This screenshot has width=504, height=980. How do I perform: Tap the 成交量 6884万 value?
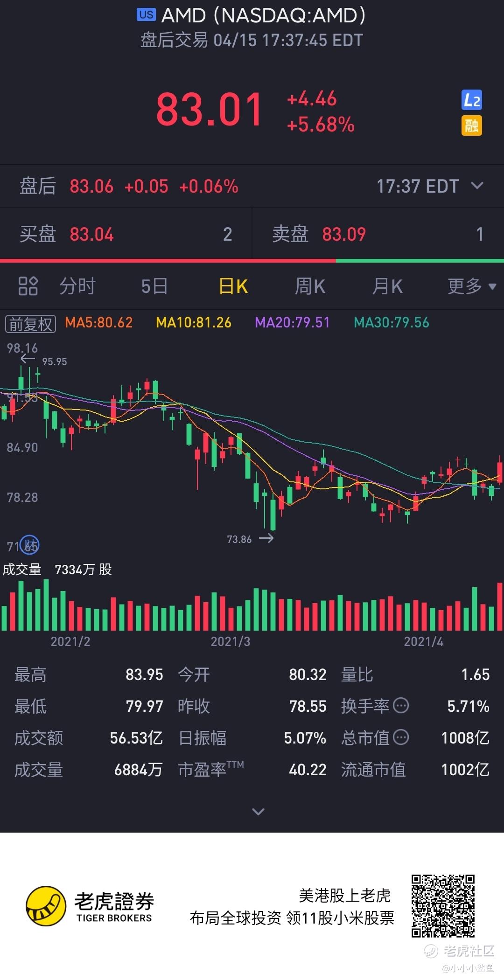tap(139, 770)
